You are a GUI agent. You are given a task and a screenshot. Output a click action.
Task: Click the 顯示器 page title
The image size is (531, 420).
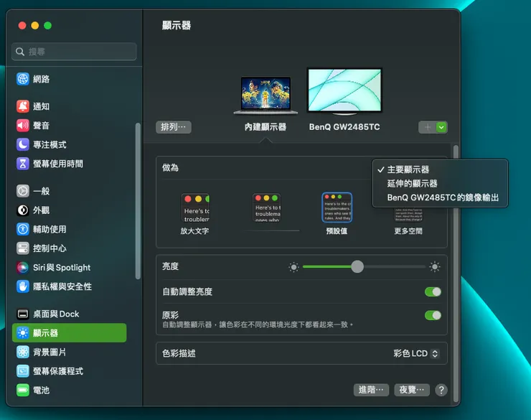tap(177, 25)
